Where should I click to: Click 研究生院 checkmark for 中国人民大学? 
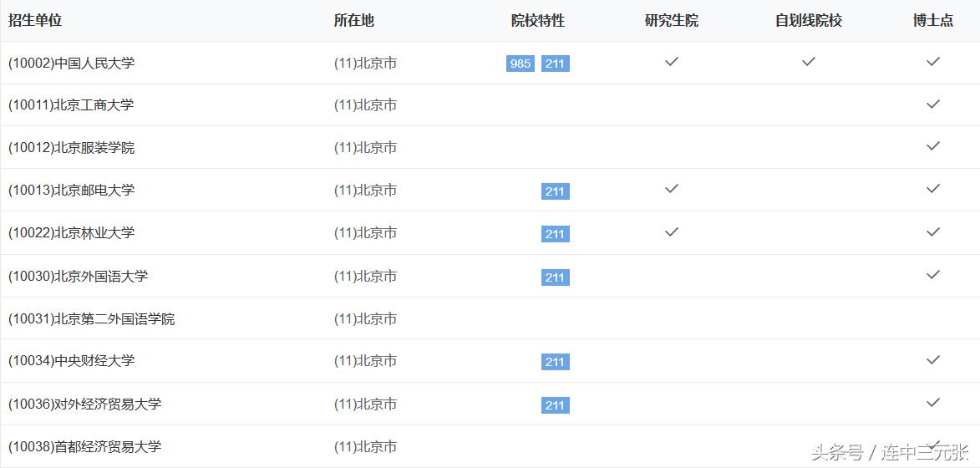[x=671, y=61]
